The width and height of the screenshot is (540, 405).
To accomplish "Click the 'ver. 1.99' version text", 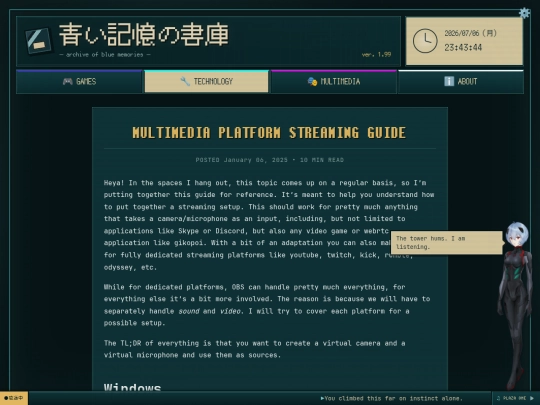I will pos(376,54).
